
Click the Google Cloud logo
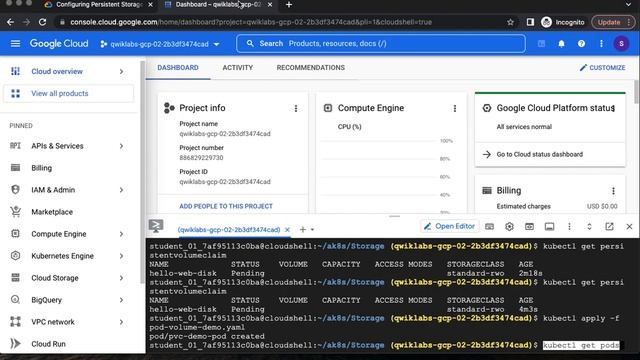point(59,43)
